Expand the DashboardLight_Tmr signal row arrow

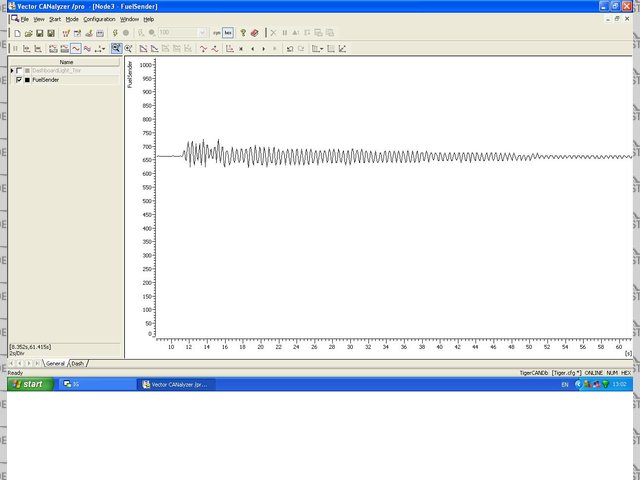12,71
